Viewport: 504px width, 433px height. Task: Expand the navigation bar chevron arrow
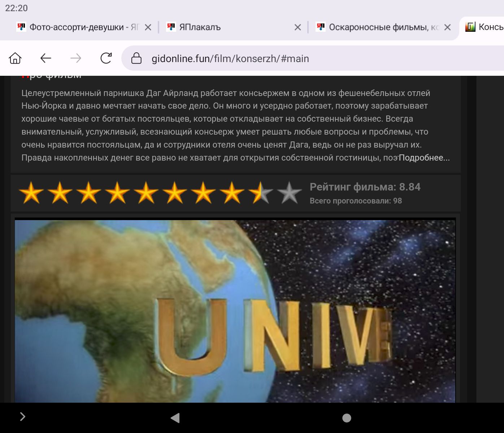(23, 417)
